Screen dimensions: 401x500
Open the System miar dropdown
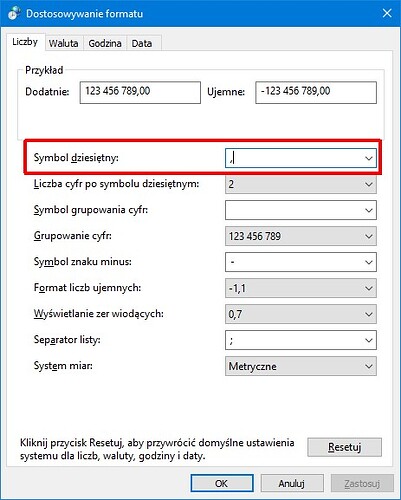[301, 366]
